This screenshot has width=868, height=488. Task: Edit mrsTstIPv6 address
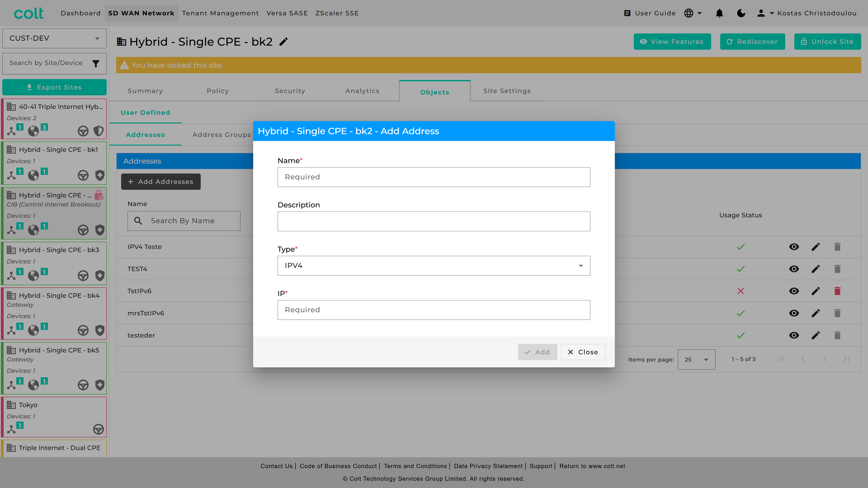(816, 313)
